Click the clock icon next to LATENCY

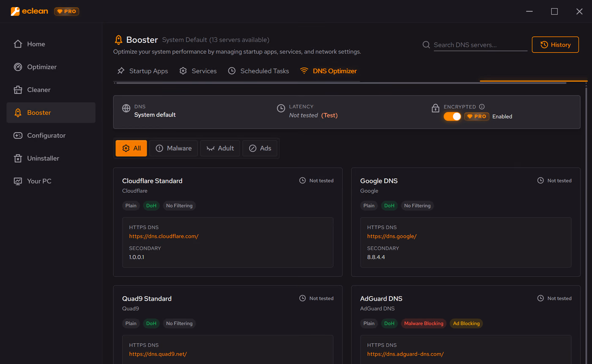[281, 108]
